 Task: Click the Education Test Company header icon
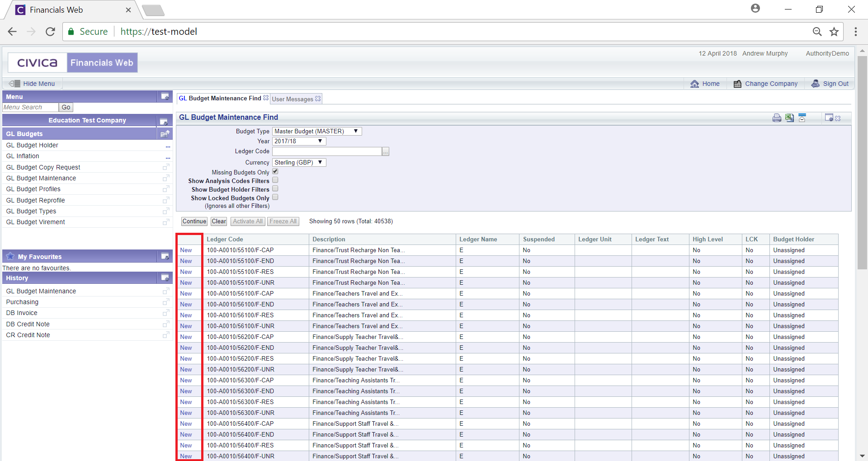point(164,121)
